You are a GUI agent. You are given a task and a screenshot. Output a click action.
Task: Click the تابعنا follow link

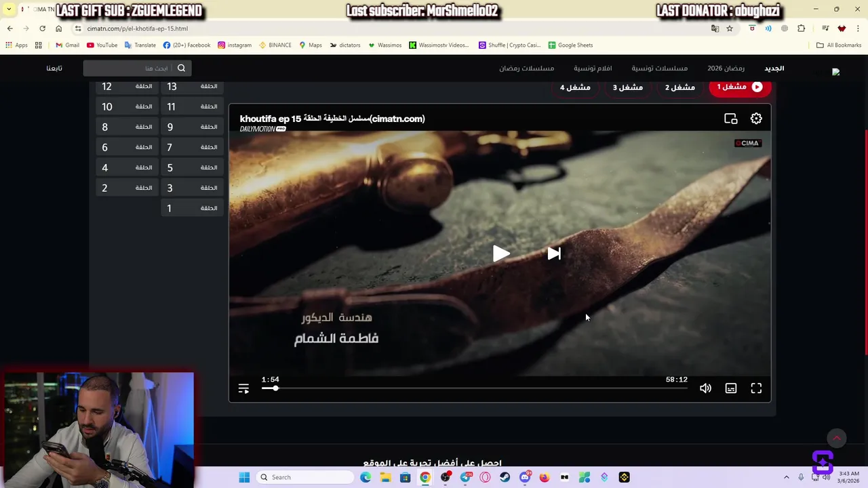[54, 68]
